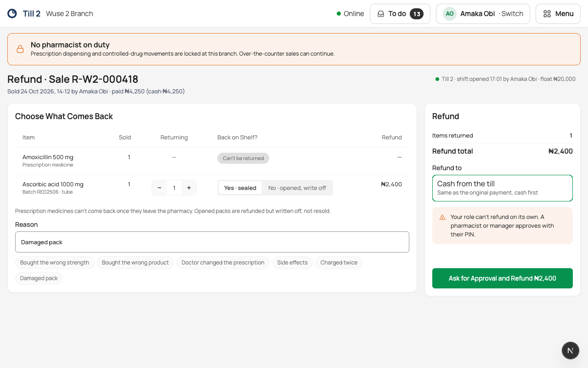The height and width of the screenshot is (368, 588).
Task: Click the Ascorbic acid 1000 mg item name
Action: pyautogui.click(x=53, y=184)
